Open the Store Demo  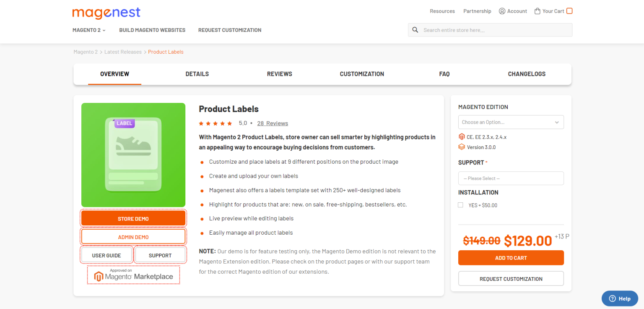click(x=133, y=218)
